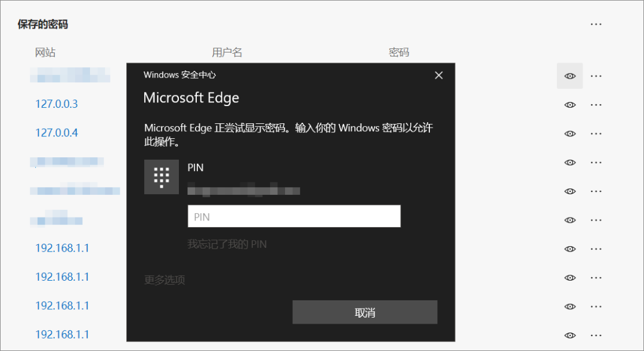Toggle the highlighted eye icon in first row

[570, 76]
